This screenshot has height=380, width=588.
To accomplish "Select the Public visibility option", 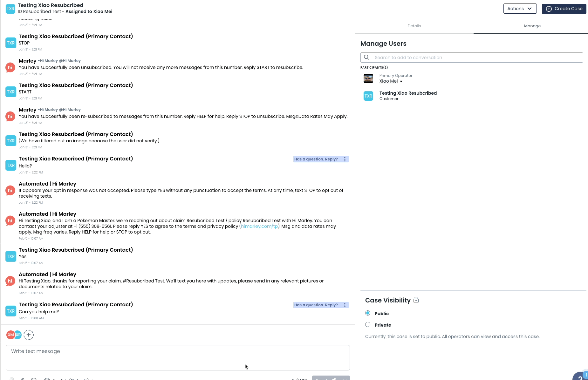I will click(368, 313).
